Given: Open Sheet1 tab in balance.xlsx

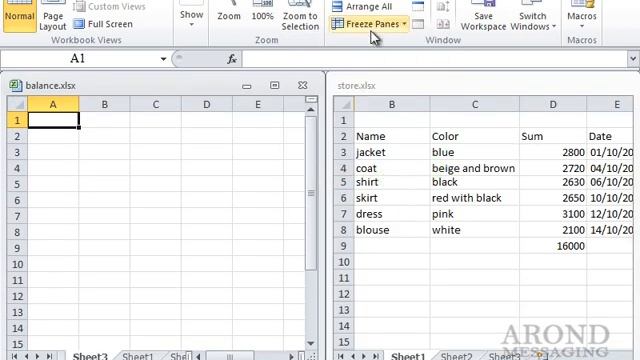Looking at the screenshot, I should [138, 356].
